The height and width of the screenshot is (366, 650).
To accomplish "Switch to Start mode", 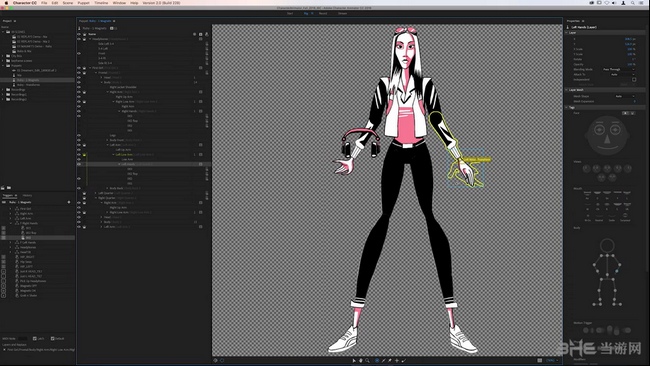I will [290, 13].
